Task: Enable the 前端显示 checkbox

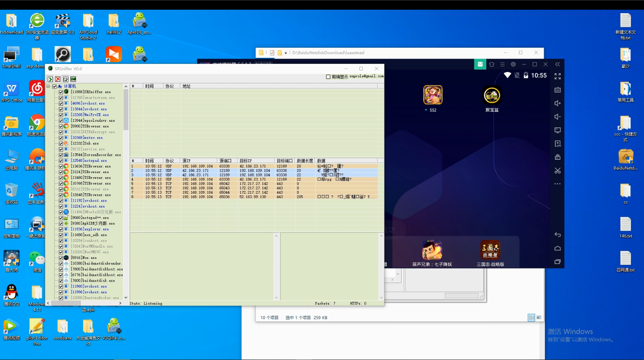Action: (x=328, y=77)
